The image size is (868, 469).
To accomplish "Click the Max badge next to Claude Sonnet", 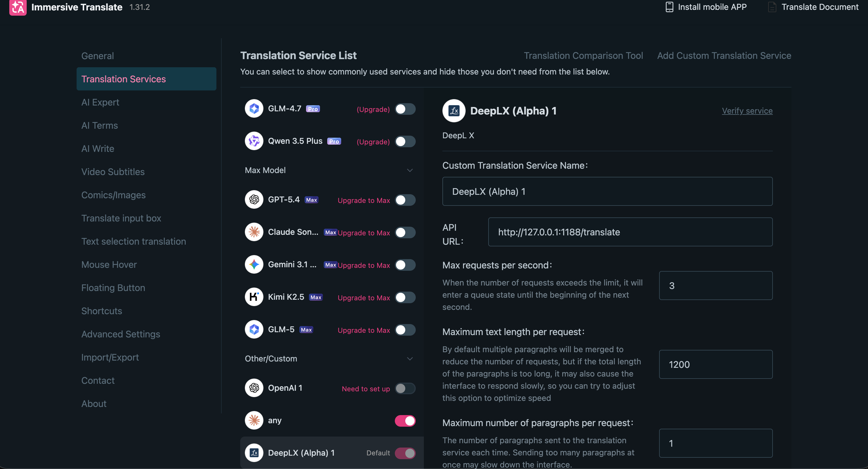I will tap(330, 232).
